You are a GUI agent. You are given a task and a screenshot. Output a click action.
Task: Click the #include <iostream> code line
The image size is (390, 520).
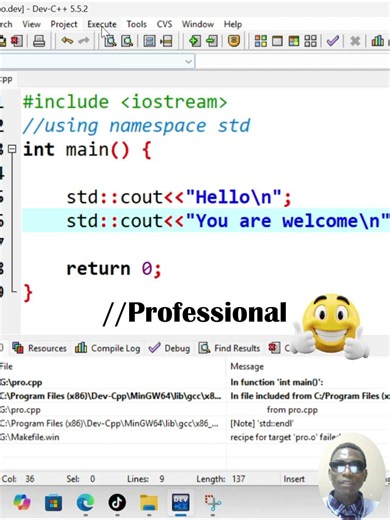tap(125, 102)
